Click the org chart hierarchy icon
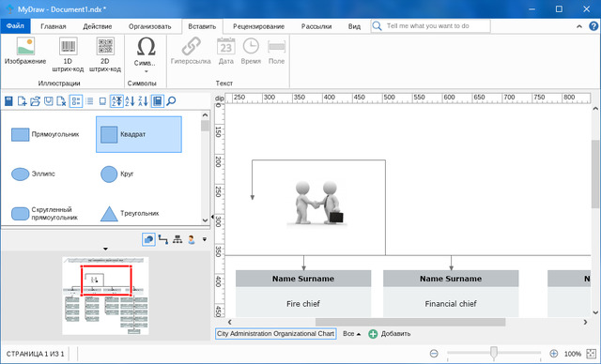 (x=177, y=239)
